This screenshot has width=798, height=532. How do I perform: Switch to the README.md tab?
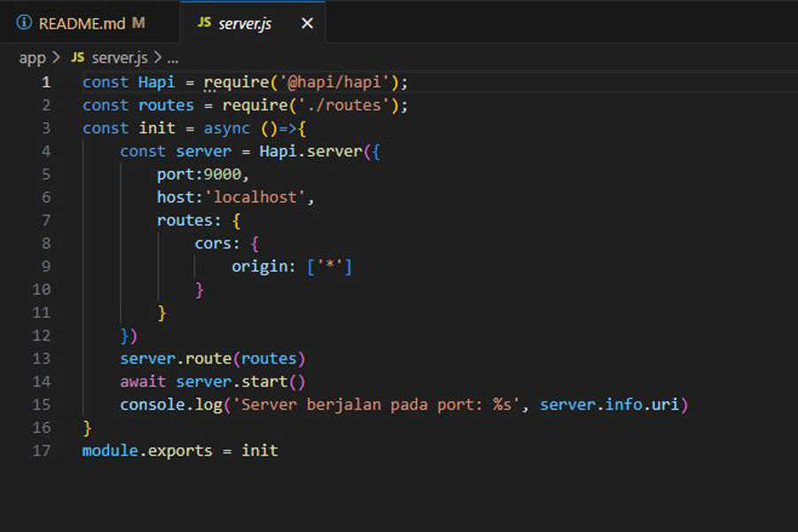point(89,23)
